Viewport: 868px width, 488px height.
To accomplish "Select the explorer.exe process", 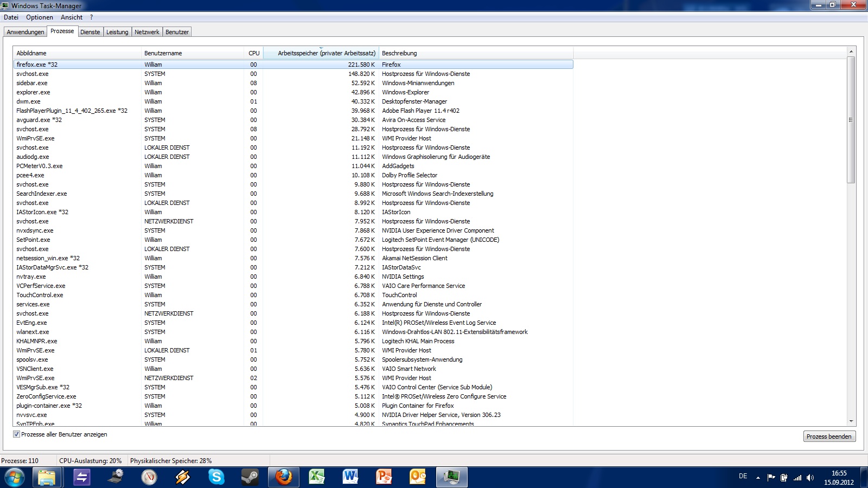I will point(293,92).
